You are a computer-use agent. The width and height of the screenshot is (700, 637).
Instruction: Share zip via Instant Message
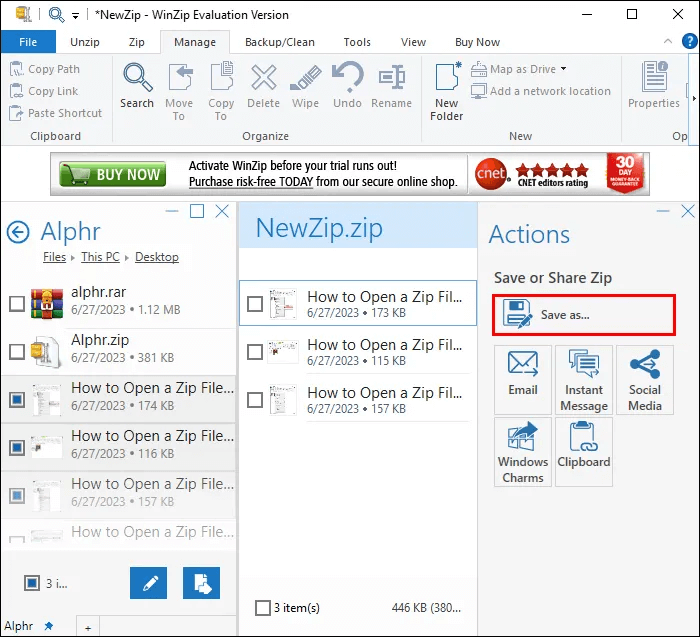(x=584, y=380)
